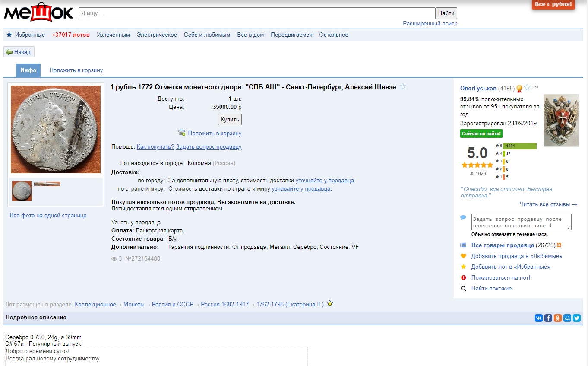Click the VK share icon
Screen dimensions: 588x366
539,318
